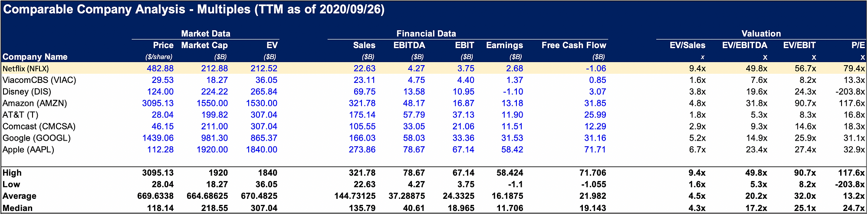The width and height of the screenshot is (868, 214).
Task: Select Netflix EV/Sales multiple 9.4x
Action: (697, 69)
